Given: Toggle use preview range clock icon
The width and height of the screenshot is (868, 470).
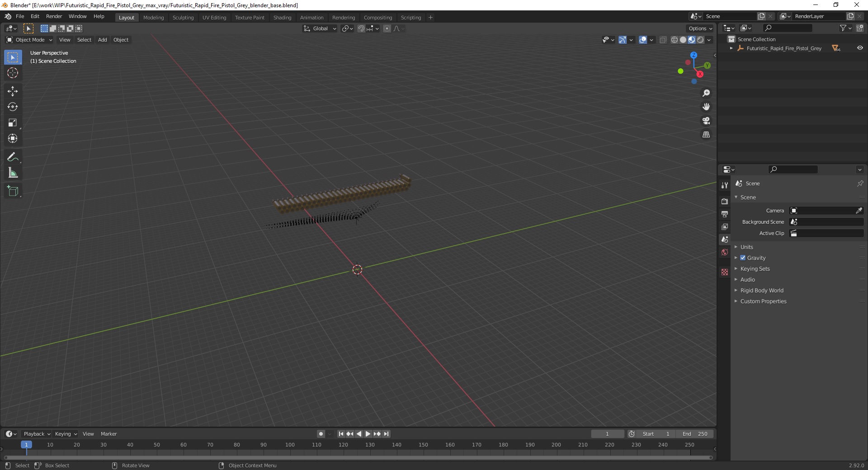Looking at the screenshot, I should click(x=632, y=434).
